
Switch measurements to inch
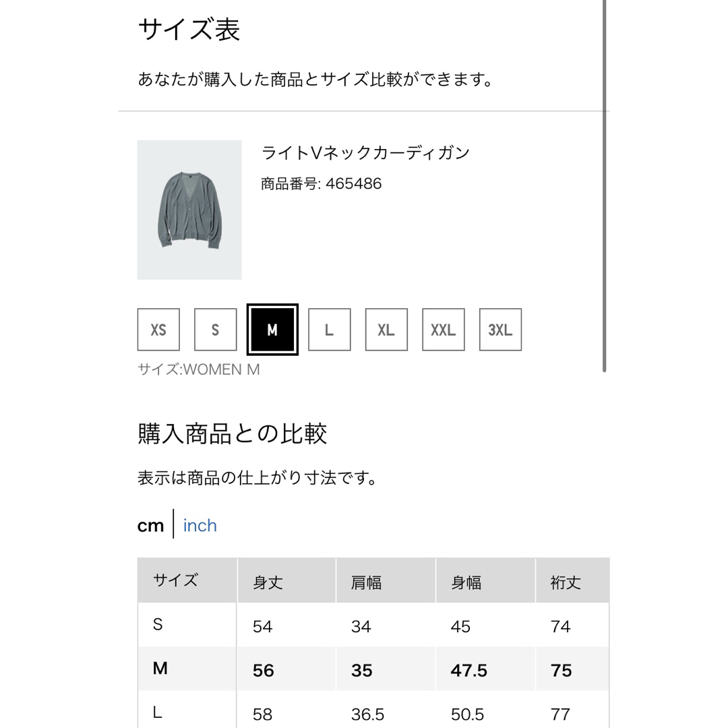200,526
